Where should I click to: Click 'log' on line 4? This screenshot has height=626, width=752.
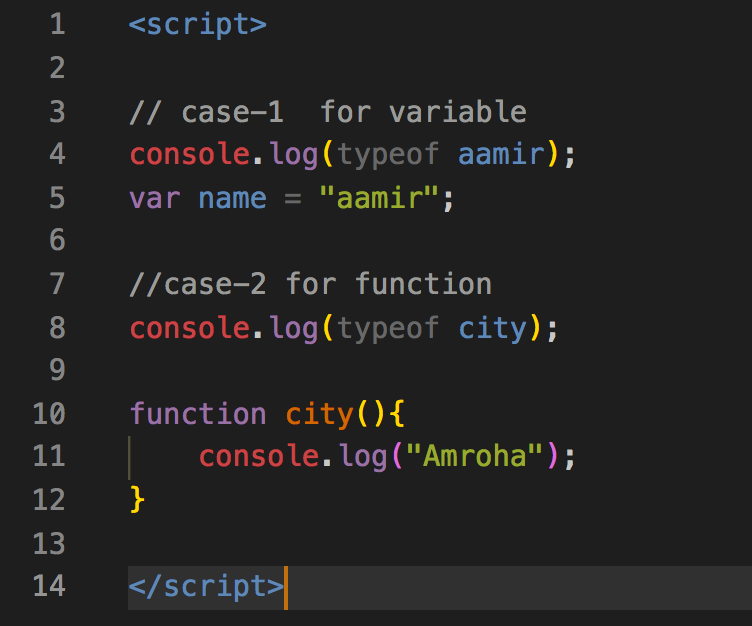coord(294,155)
